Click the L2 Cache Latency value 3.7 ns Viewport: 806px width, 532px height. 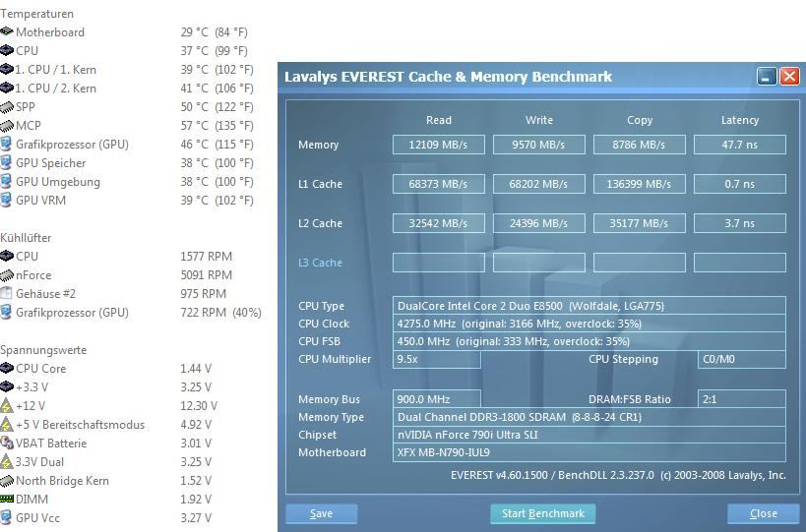click(740, 223)
